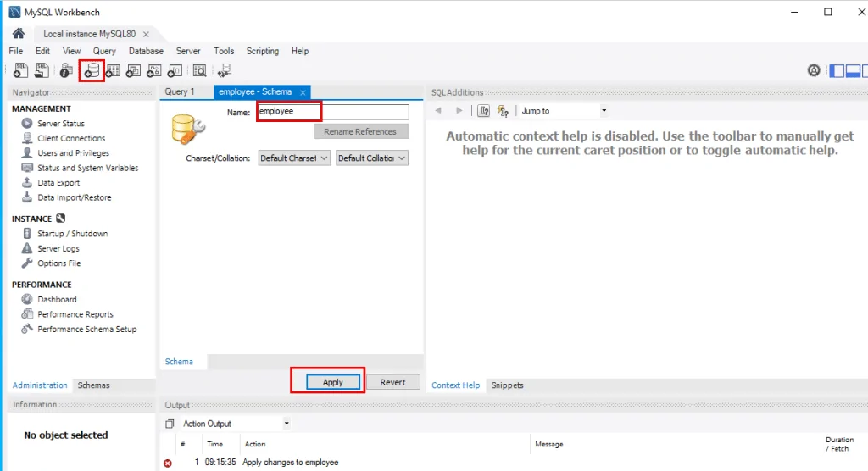Click the Performance Schema Setup icon
Image resolution: width=868 pixels, height=471 pixels.
pyautogui.click(x=26, y=329)
